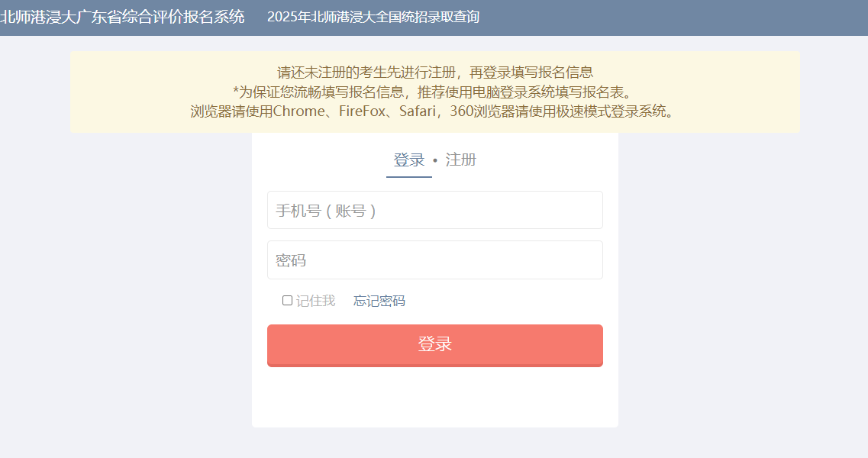The width and height of the screenshot is (868, 458).
Task: Click the red 登录 button
Action: tap(435, 346)
